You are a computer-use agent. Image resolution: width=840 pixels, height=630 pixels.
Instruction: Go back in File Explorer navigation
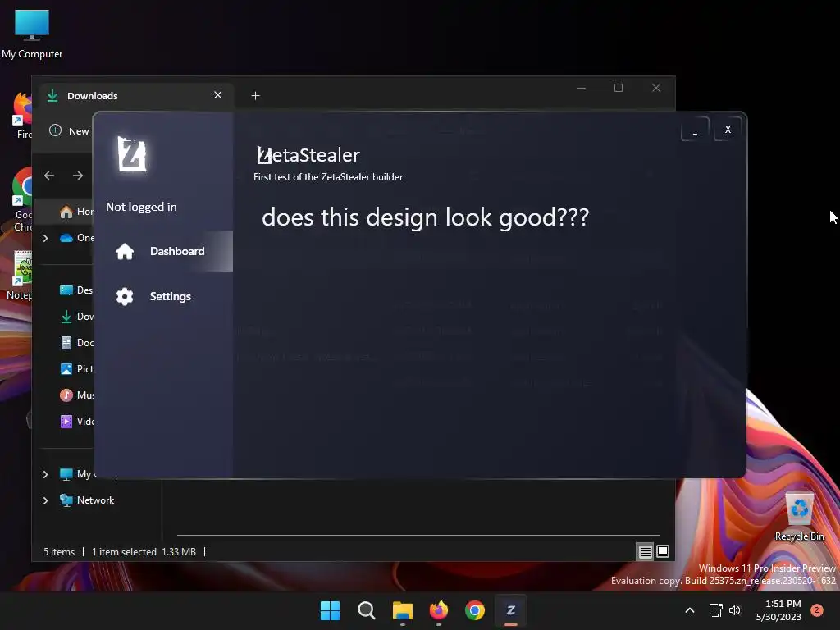point(49,176)
